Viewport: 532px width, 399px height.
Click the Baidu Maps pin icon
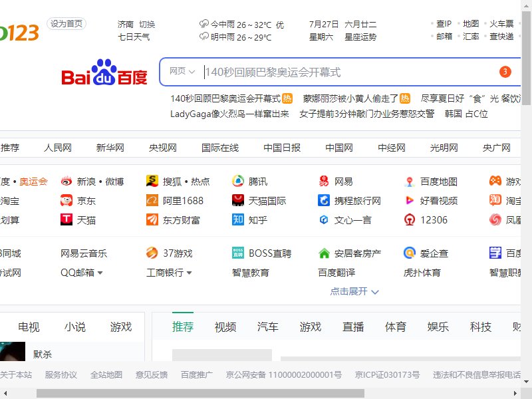pyautogui.click(x=410, y=182)
